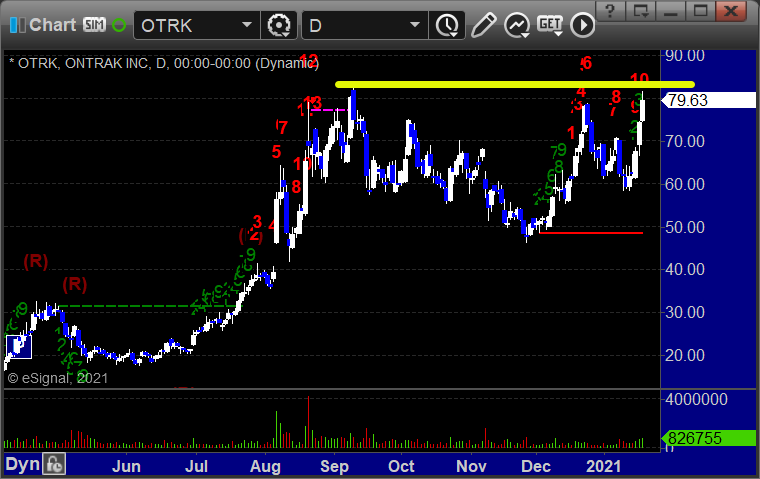Open the studies line-chart icon

517,25
